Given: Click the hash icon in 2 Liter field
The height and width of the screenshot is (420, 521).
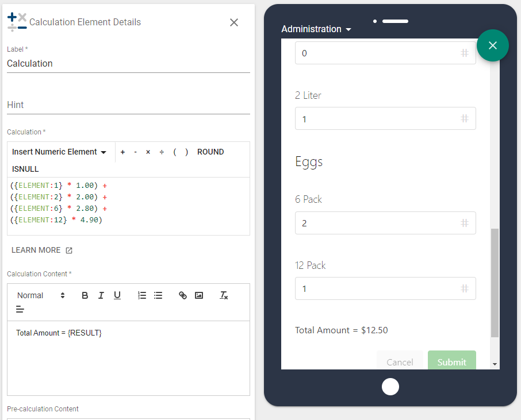Looking at the screenshot, I should click(465, 118).
